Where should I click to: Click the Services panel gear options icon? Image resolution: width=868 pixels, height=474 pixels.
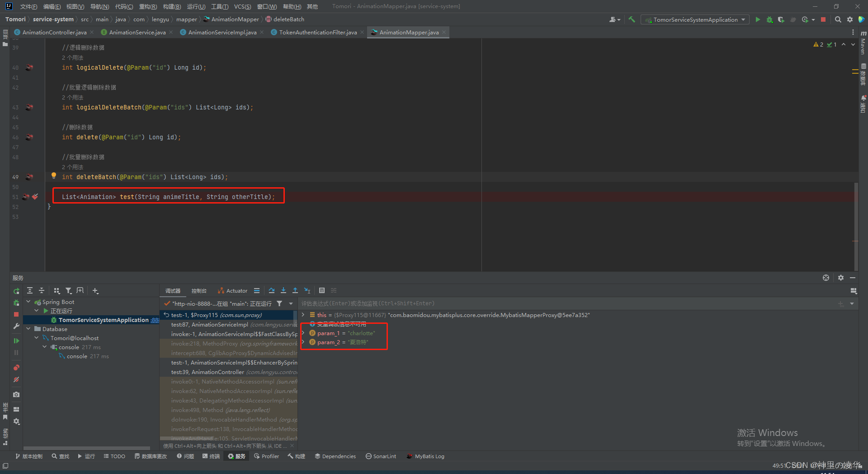click(x=841, y=278)
